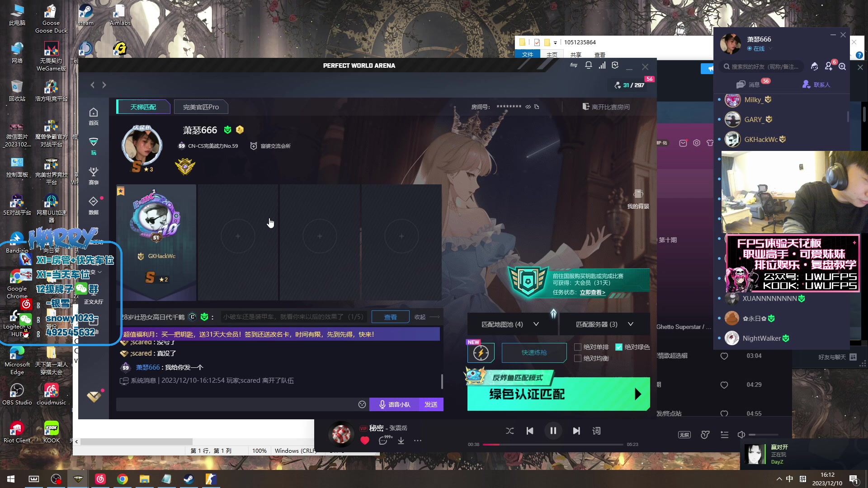The width and height of the screenshot is (868, 488).
Task: Open the 首页 home icon in sidebar
Action: [94, 116]
